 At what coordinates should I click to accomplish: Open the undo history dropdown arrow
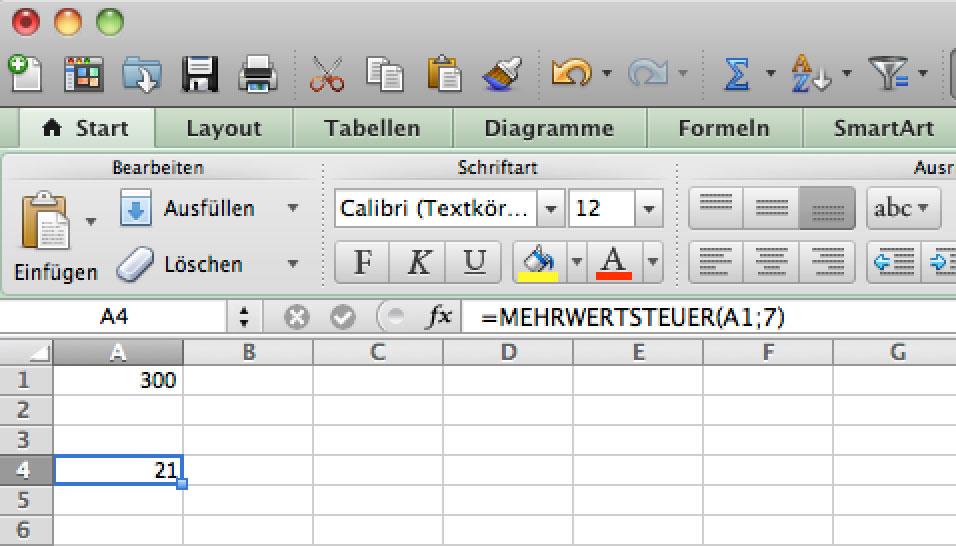click(607, 74)
